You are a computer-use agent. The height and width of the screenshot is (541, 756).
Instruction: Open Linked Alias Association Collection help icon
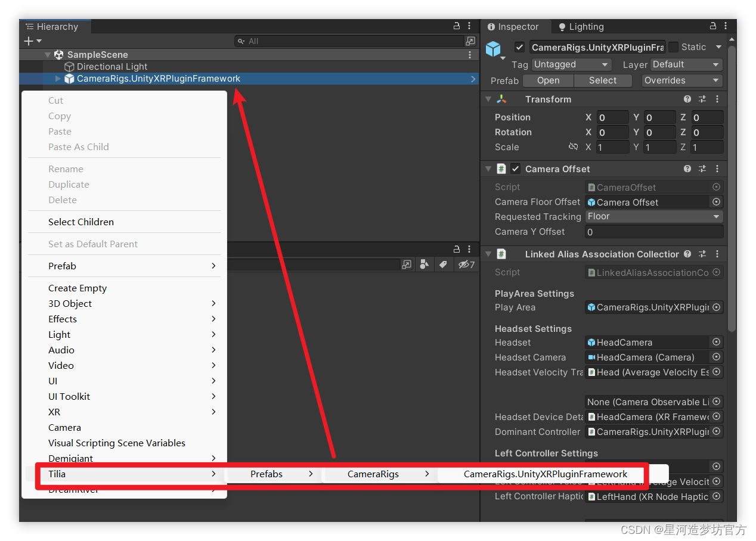pos(687,254)
